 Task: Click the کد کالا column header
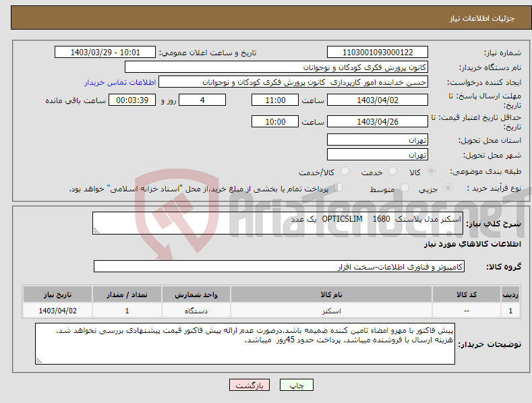click(x=467, y=294)
